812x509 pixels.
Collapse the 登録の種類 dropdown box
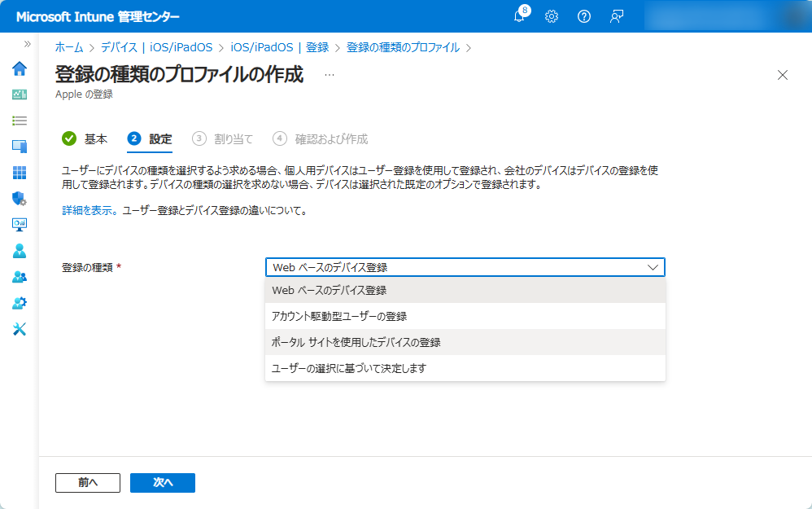click(x=465, y=267)
